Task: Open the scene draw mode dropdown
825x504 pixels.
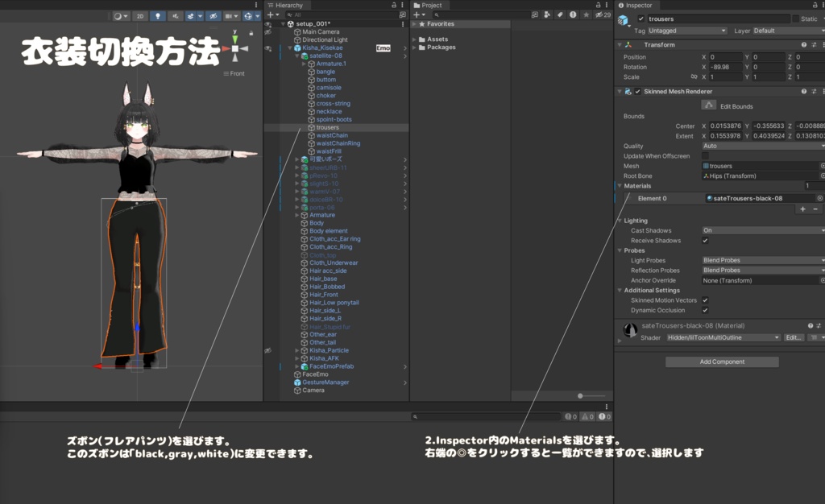Action: coord(121,16)
